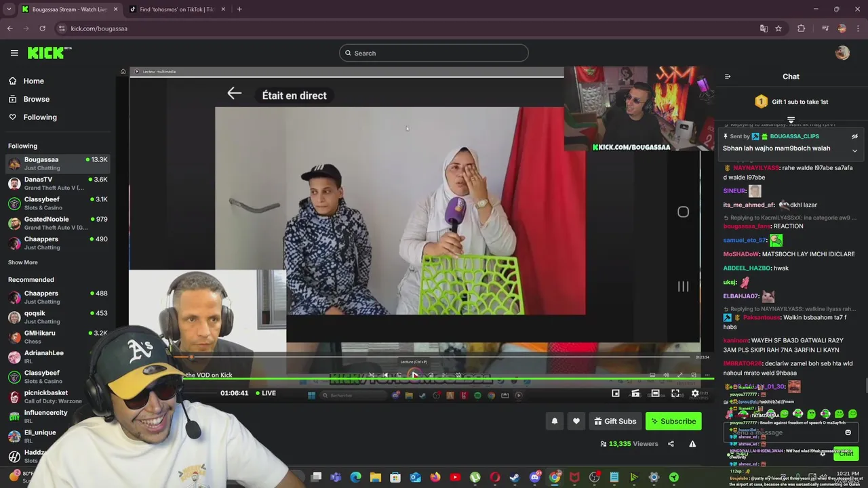Collapse the chat panel with arrow icon
The width and height of the screenshot is (868, 488).
pos(728,77)
